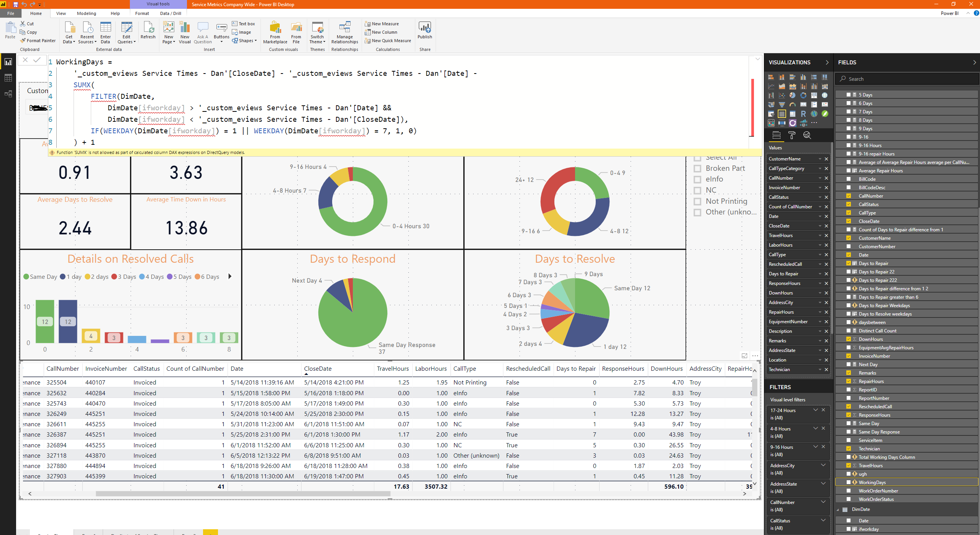Open the CustomerName value field dropdown arrow
Viewport: 980px width, 535px height.
(x=820, y=159)
